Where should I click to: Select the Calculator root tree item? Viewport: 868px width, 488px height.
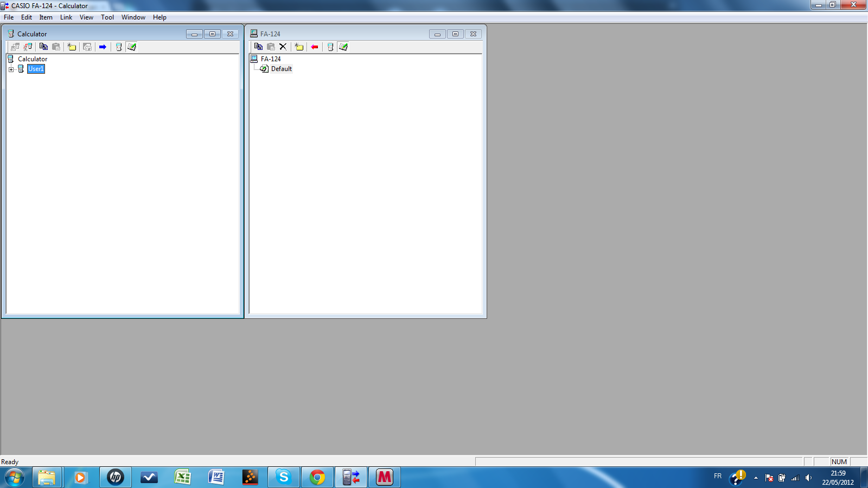pyautogui.click(x=33, y=59)
